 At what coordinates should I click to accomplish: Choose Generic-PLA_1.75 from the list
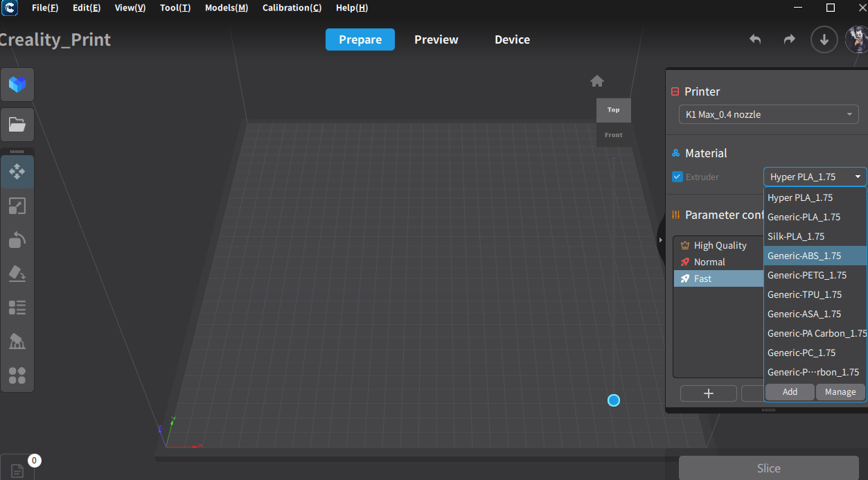[815, 217]
